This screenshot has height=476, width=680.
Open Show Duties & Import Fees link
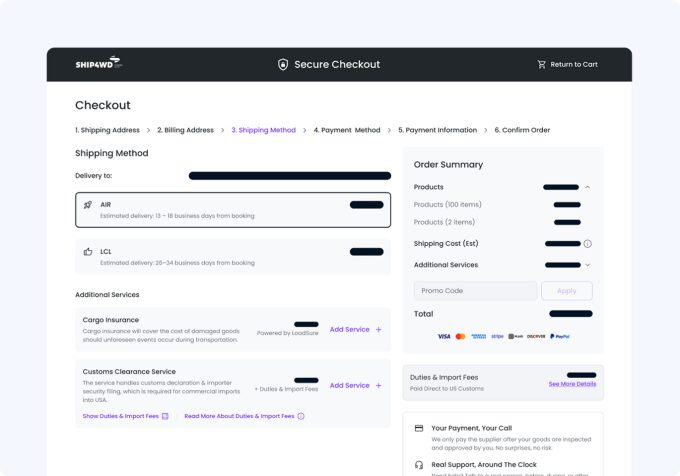121,416
